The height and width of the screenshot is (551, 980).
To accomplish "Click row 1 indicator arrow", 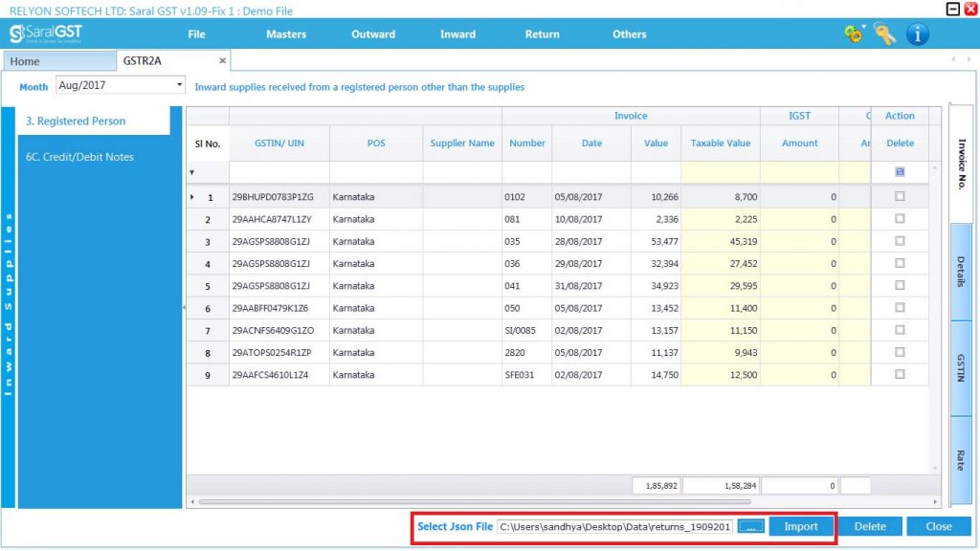I will pyautogui.click(x=191, y=197).
